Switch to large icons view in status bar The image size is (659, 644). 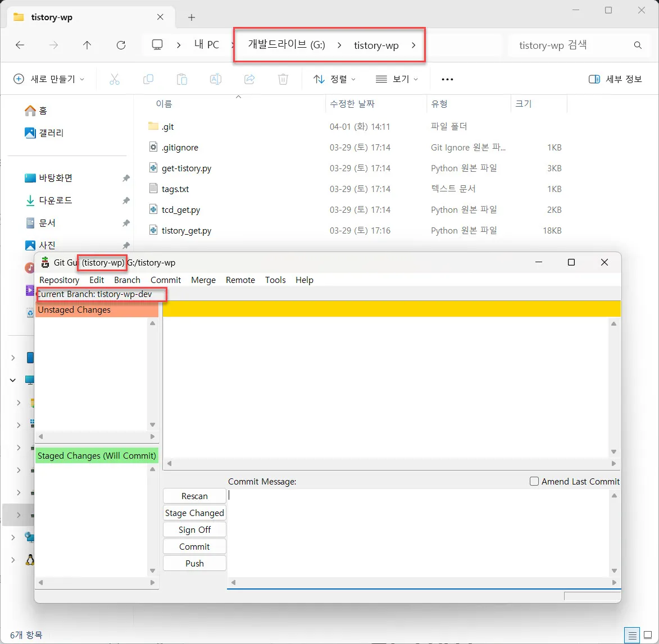coord(649,634)
